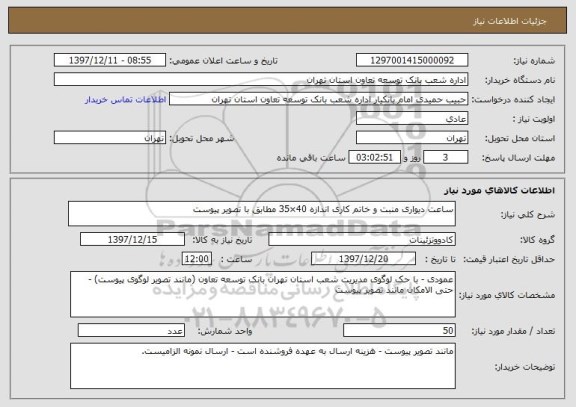This screenshot has width=576, height=407.
Task: Click the label شماره نیاز
Action: pyautogui.click(x=534, y=61)
